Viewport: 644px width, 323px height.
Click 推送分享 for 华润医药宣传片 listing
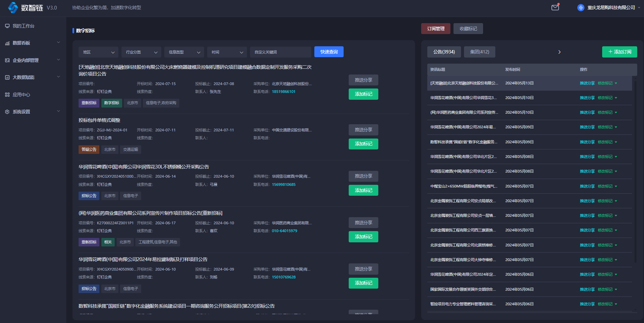[x=363, y=223]
